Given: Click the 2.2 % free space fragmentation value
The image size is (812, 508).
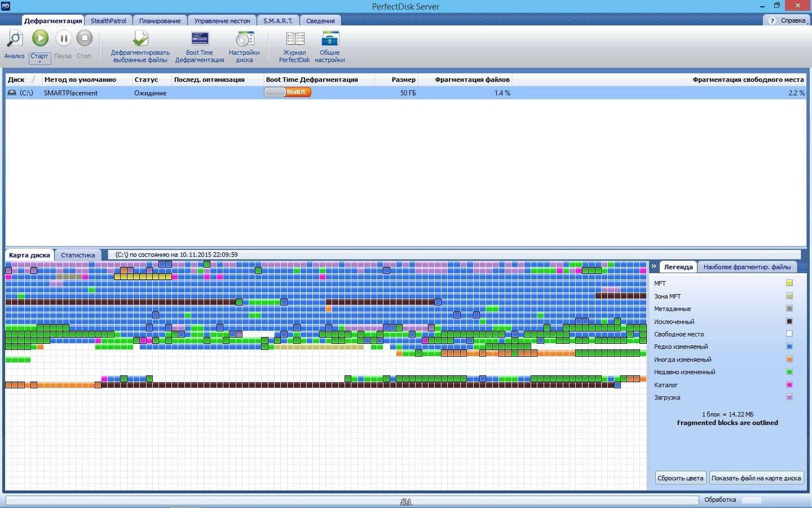Looking at the screenshot, I should pyautogui.click(x=796, y=93).
